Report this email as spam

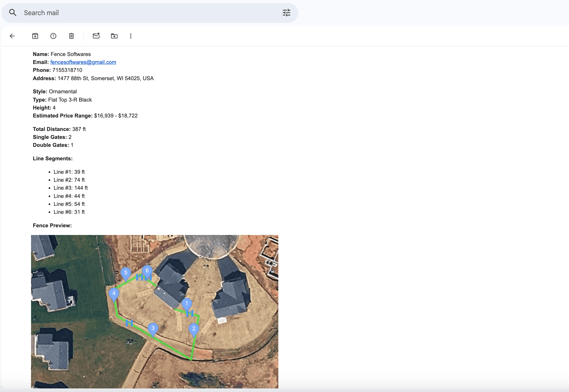pyautogui.click(x=53, y=36)
